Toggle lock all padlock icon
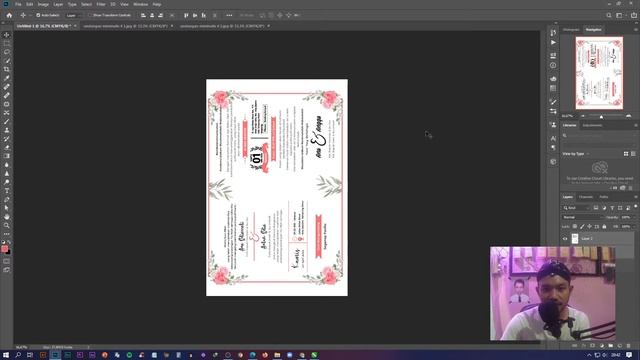This screenshot has height=360, width=640. point(604,227)
